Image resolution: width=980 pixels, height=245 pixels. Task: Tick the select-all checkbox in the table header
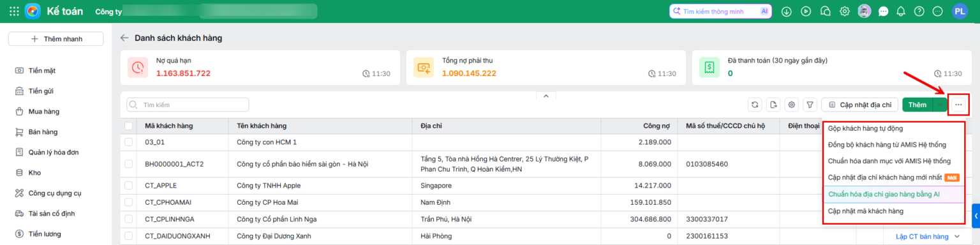tap(129, 126)
